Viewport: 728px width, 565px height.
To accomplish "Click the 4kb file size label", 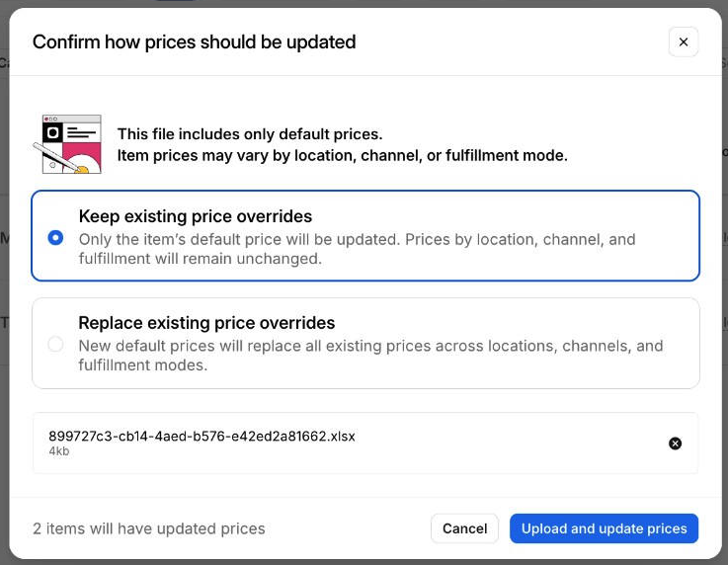I will 58,451.
